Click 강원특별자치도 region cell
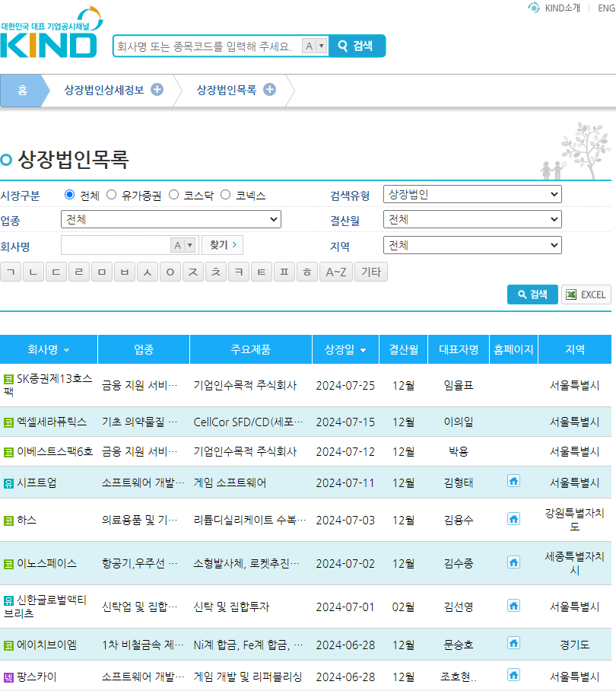This screenshot has height=691, width=616. [574, 520]
